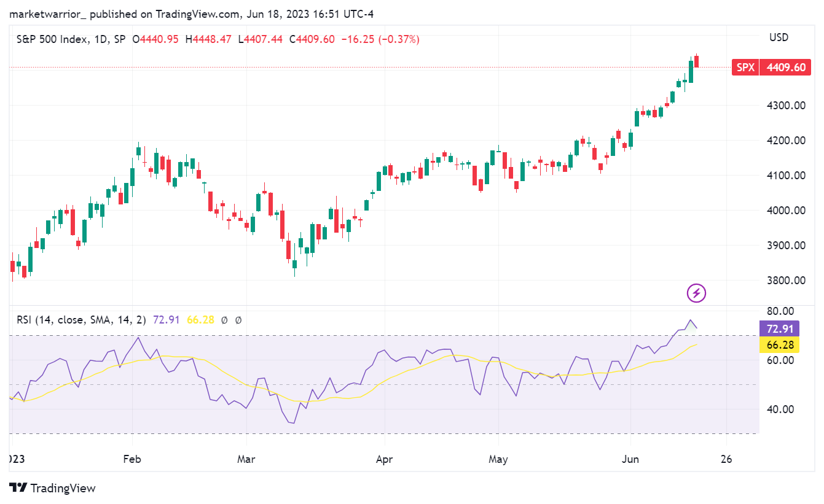
Task: Click the 4200.00 price axis label
Action: (x=786, y=141)
